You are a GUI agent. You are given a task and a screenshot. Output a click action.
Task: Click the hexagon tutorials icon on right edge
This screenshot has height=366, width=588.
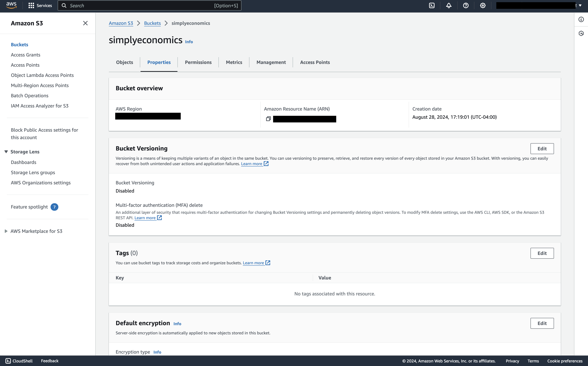[x=581, y=33]
